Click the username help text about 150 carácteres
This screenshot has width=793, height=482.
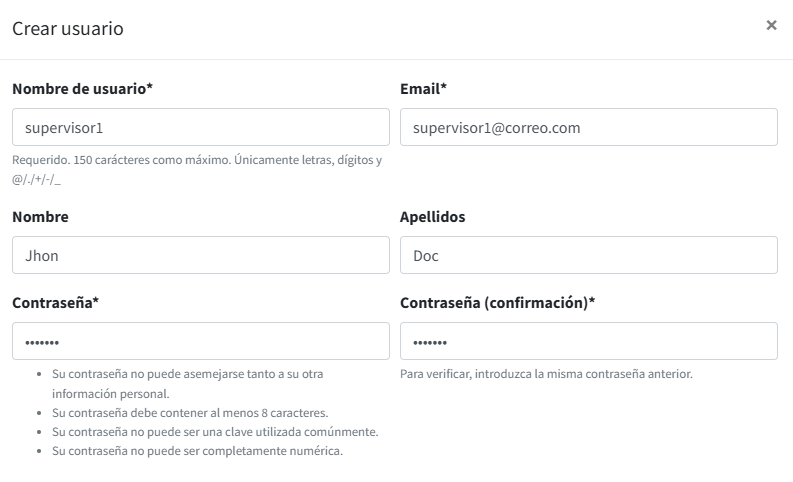click(x=196, y=160)
